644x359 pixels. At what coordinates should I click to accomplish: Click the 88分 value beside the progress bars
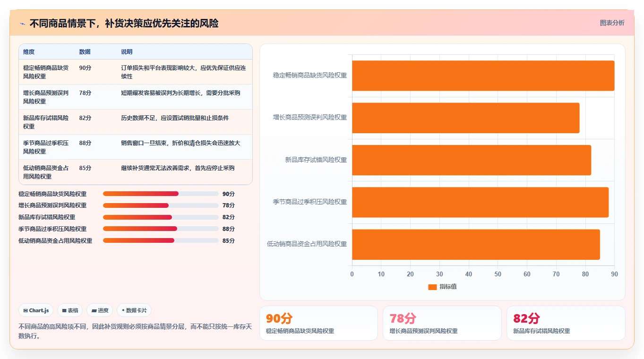pos(229,229)
